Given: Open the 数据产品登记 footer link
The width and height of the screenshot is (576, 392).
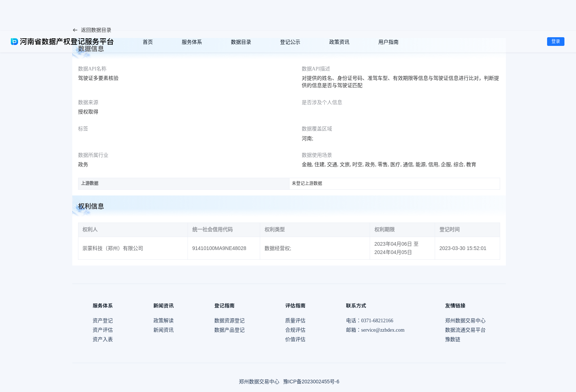Looking at the screenshot, I should tap(229, 330).
